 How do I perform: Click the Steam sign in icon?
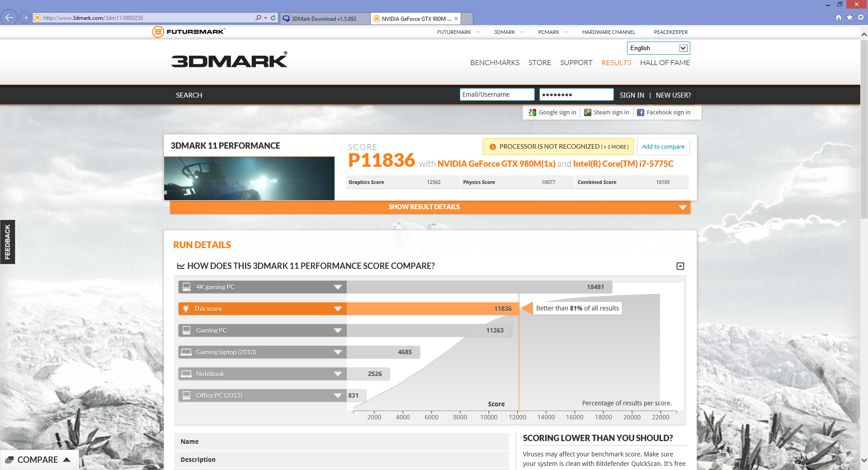(588, 113)
